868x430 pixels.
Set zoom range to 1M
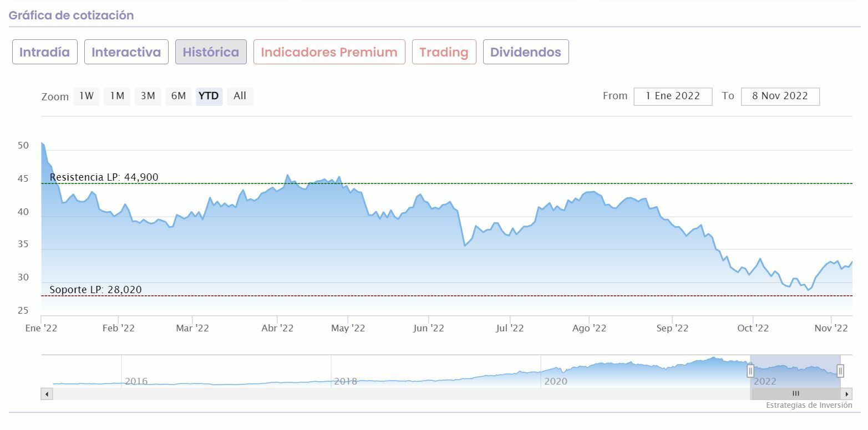(117, 96)
